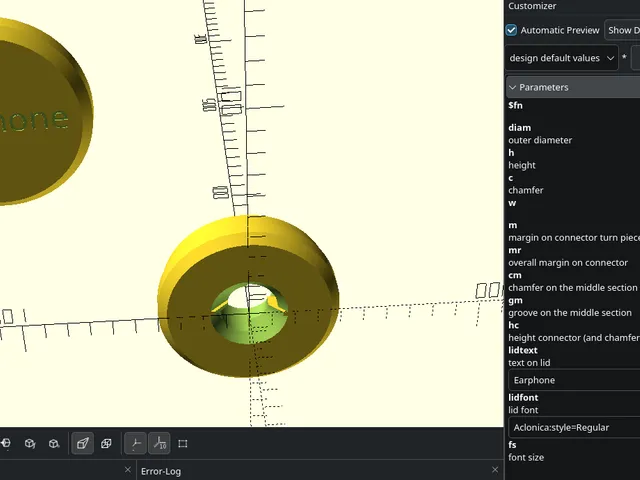Close the panel left of Error-Log
The image size is (640, 480).
click(x=128, y=470)
